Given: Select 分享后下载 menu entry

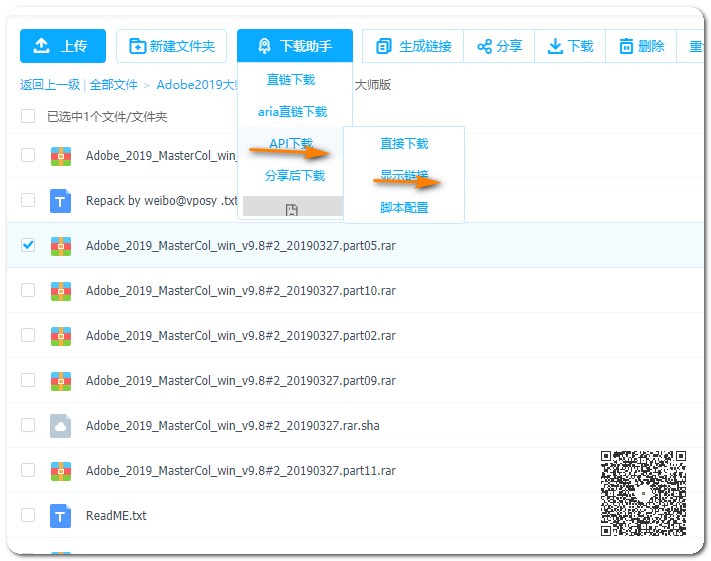Looking at the screenshot, I should (x=295, y=175).
